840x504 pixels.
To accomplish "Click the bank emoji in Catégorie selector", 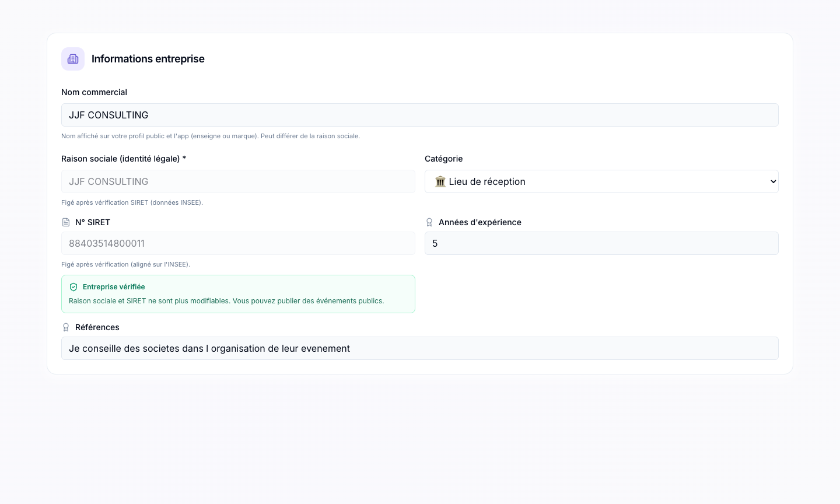I will click(x=440, y=181).
